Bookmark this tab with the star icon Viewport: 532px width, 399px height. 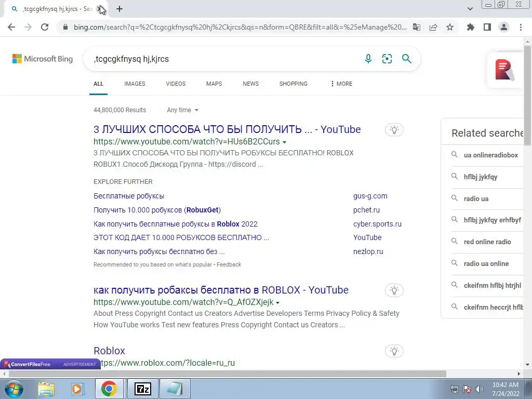click(x=450, y=27)
